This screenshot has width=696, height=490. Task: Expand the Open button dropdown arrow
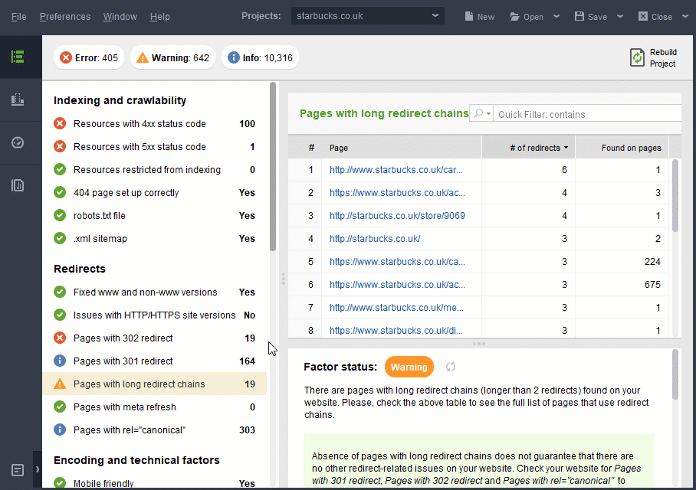pyautogui.click(x=556, y=16)
